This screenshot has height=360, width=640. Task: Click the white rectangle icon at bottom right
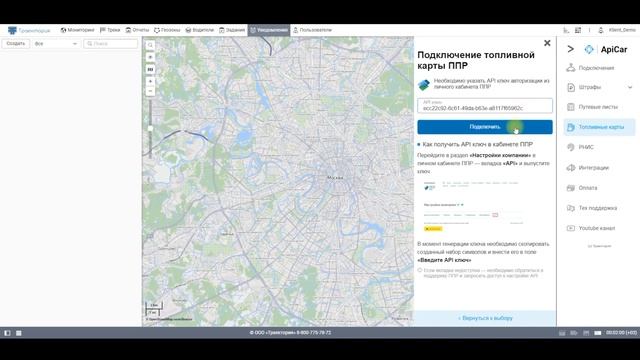click(598, 333)
